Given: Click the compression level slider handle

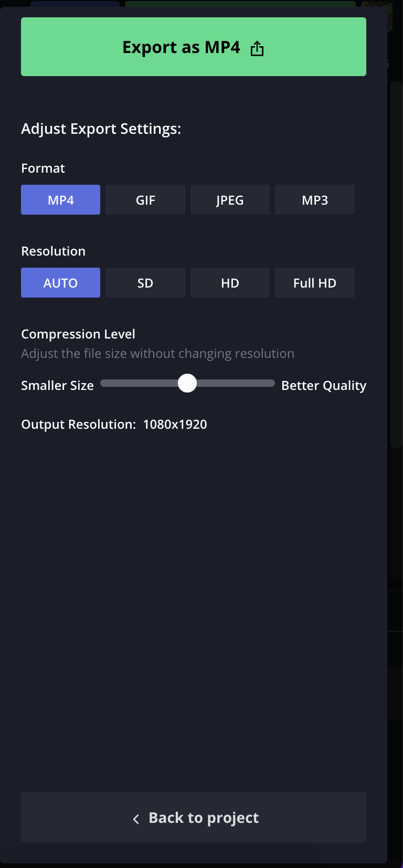Looking at the screenshot, I should click(x=187, y=383).
